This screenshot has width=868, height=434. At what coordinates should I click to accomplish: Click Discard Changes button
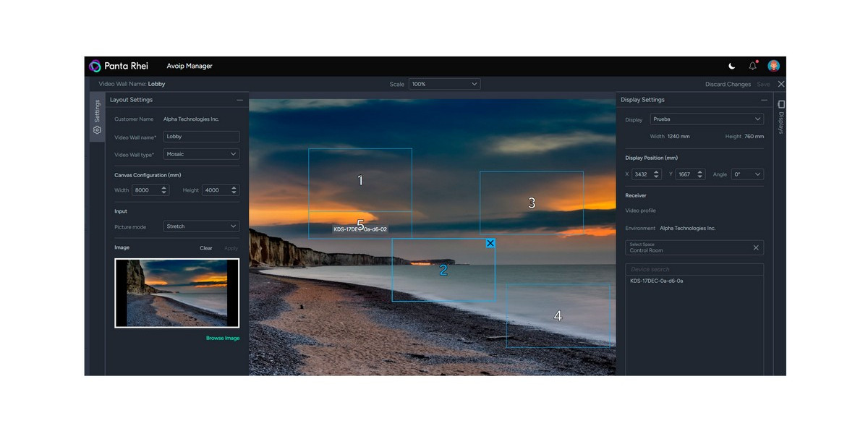[728, 85]
